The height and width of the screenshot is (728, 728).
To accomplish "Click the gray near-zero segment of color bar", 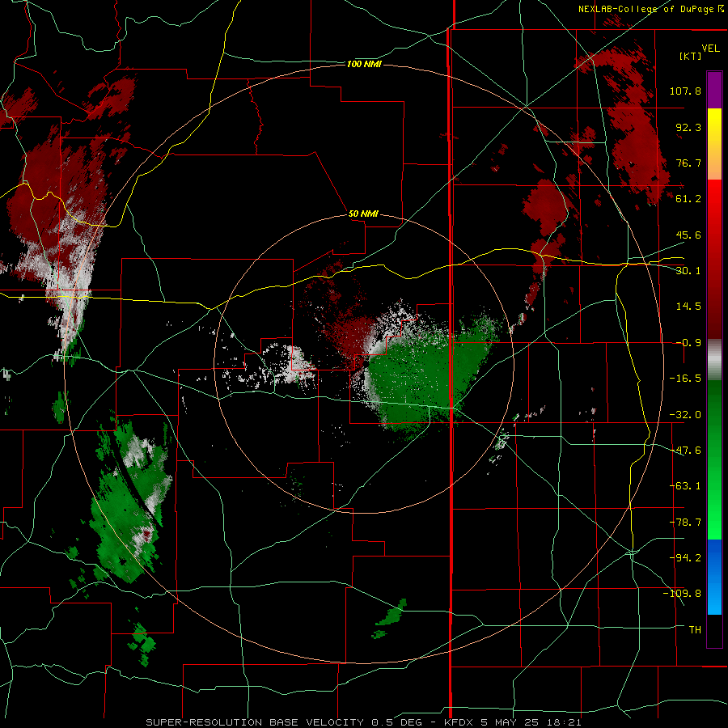I will (x=714, y=360).
